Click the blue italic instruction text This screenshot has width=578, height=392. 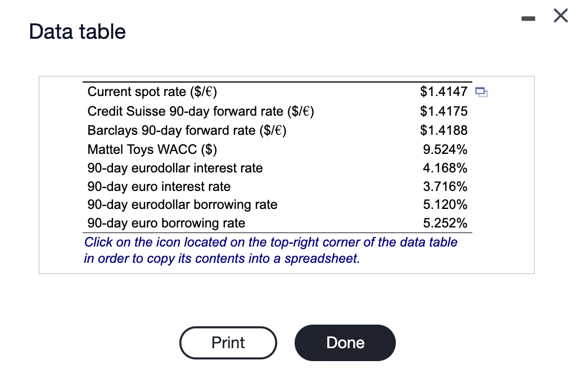coord(270,250)
